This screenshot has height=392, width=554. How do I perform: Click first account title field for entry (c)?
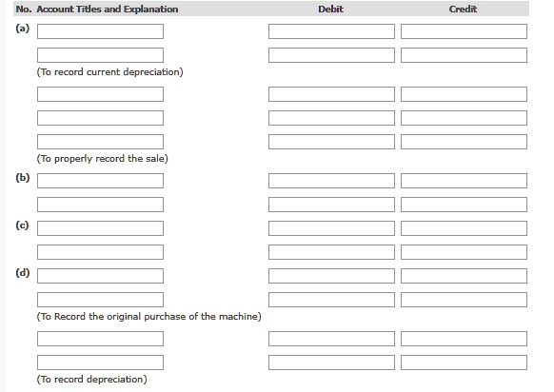100,228
